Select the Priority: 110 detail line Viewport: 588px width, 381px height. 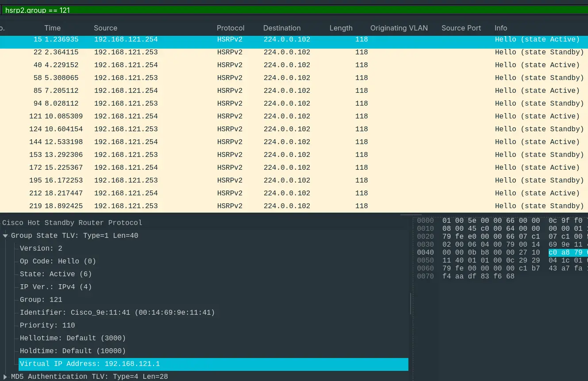[x=47, y=325]
